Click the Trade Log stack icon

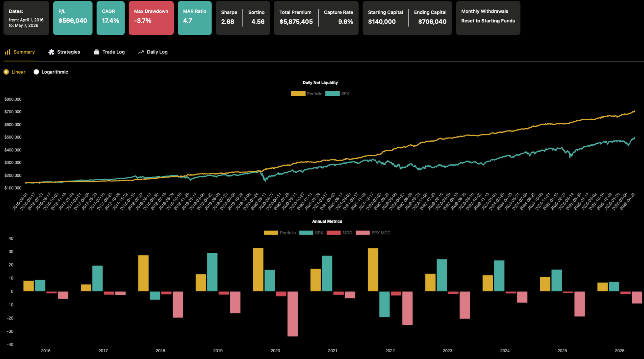tap(96, 52)
